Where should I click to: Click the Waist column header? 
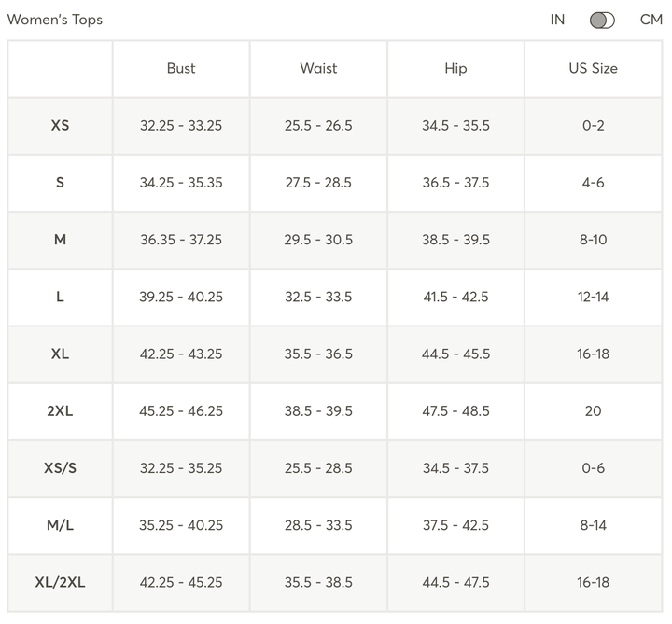318,68
